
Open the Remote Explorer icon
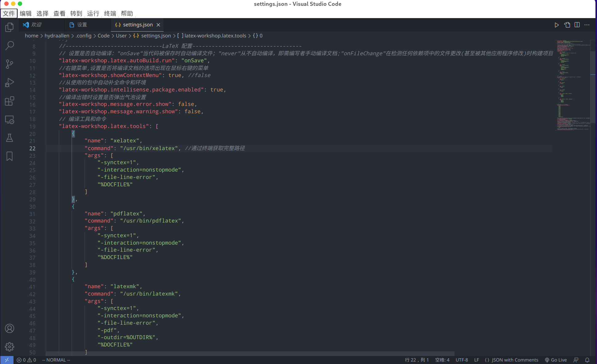point(10,119)
